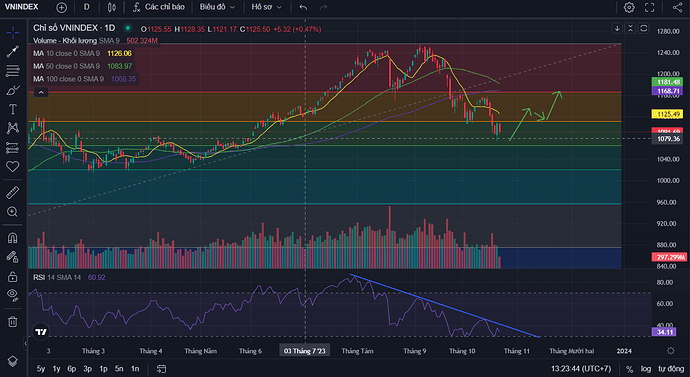Open the XABCD patterns tool
Screen dimensions: 690x377
(13, 128)
